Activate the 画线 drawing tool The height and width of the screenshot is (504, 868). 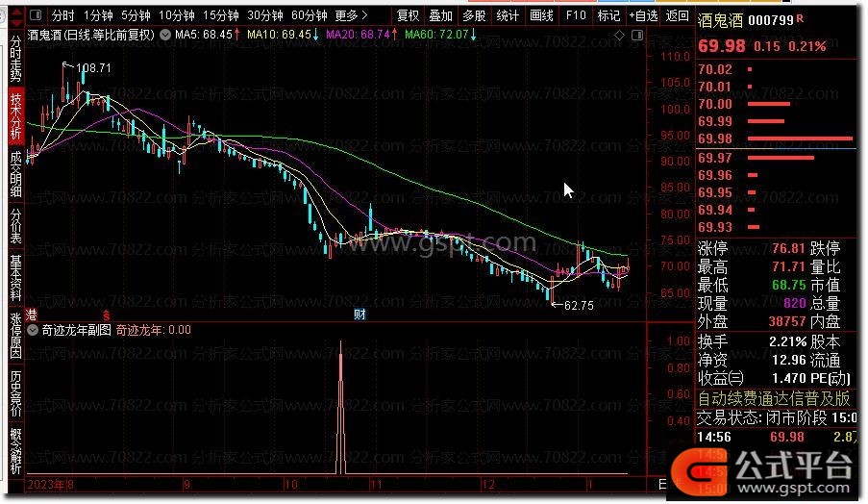point(541,15)
